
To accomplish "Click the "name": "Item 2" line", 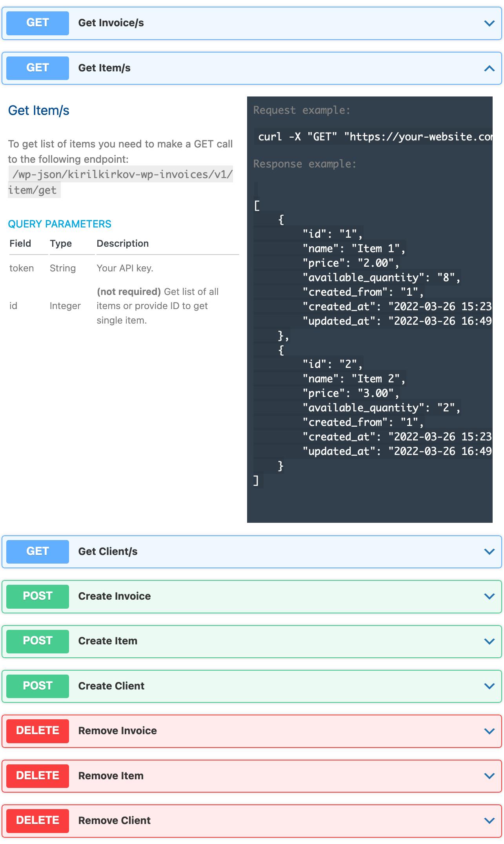I will tap(353, 379).
